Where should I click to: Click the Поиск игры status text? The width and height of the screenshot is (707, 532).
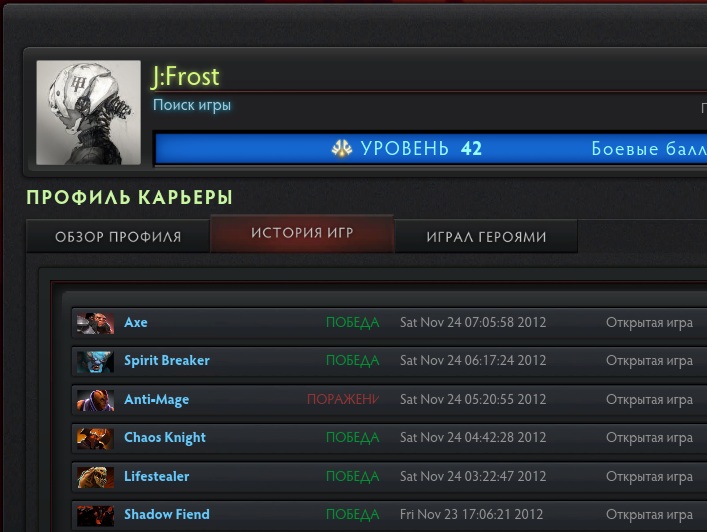tap(192, 105)
